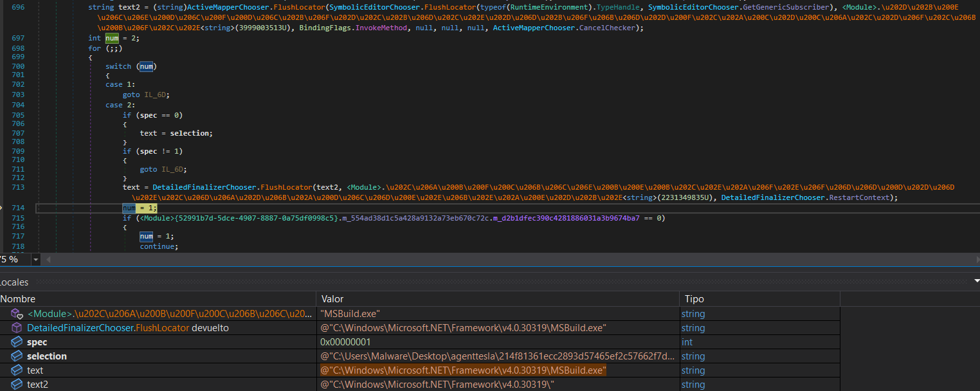Click the variable icon next to selection
This screenshot has width=980, height=391.
(x=17, y=356)
